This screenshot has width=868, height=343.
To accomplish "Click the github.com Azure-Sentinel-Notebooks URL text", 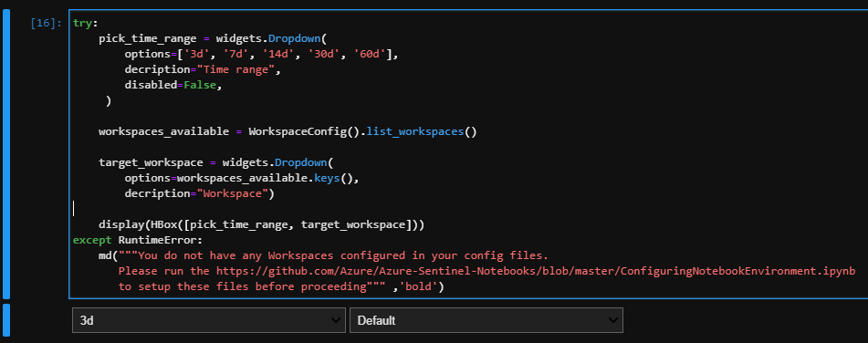I will pyautogui.click(x=536, y=271).
